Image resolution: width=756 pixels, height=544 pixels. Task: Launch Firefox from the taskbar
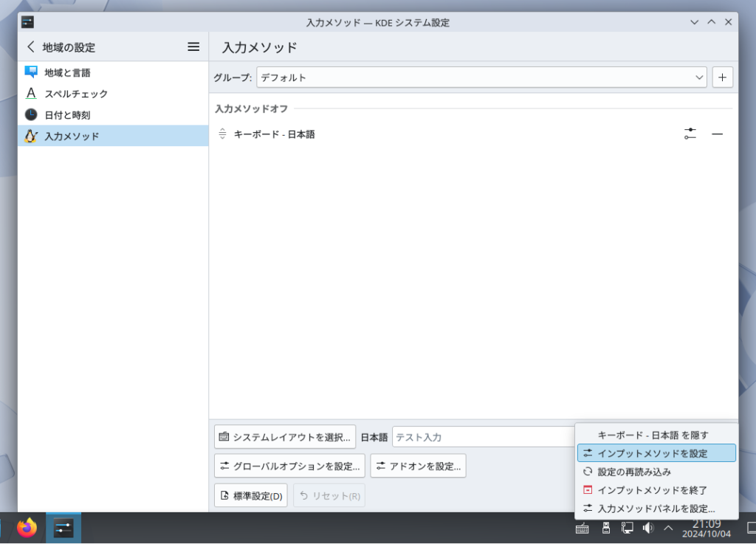coord(27,528)
